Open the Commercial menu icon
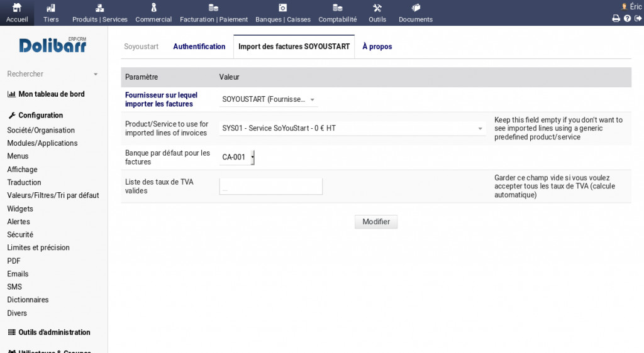 pyautogui.click(x=153, y=8)
